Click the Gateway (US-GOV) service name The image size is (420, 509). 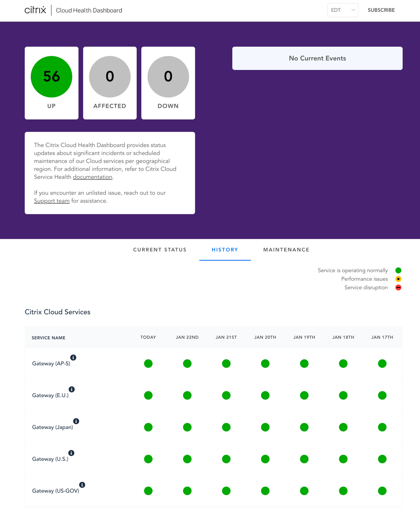[56, 491]
